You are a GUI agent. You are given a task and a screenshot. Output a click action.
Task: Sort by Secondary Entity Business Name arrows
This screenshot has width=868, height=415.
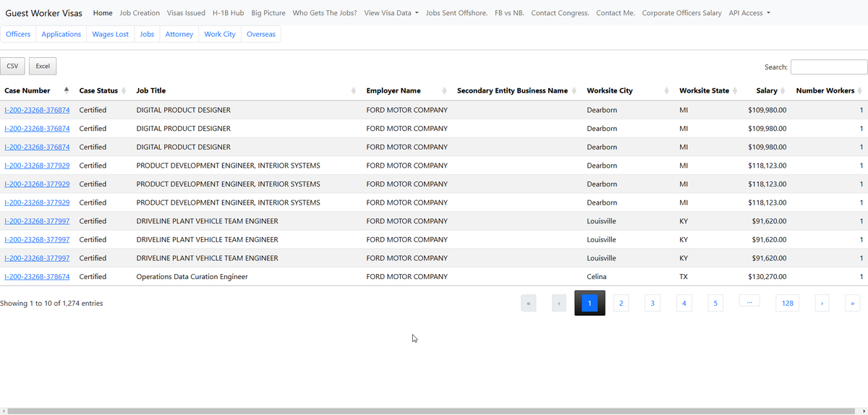[x=574, y=90]
